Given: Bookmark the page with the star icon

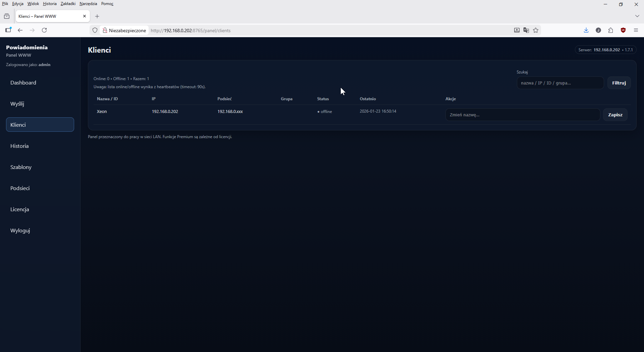Looking at the screenshot, I should [535, 30].
